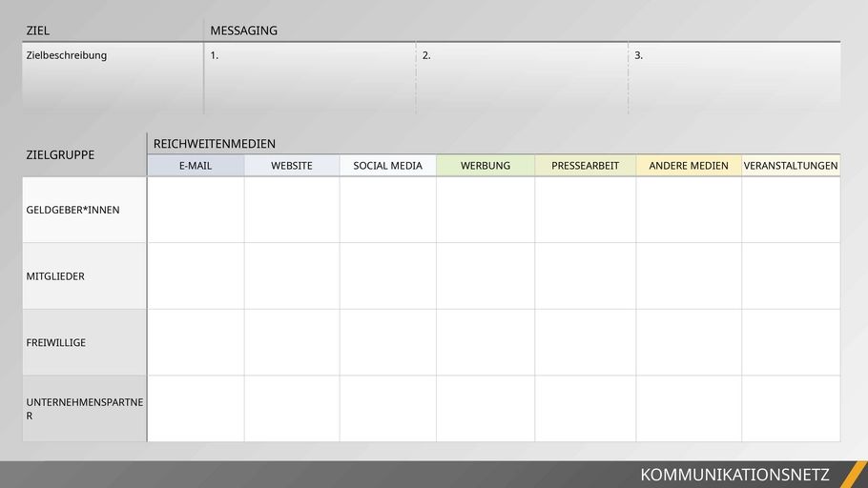Click the MITGLIEDER PRESSEARBEIT cell
This screenshot has width=868, height=488.
click(x=585, y=276)
